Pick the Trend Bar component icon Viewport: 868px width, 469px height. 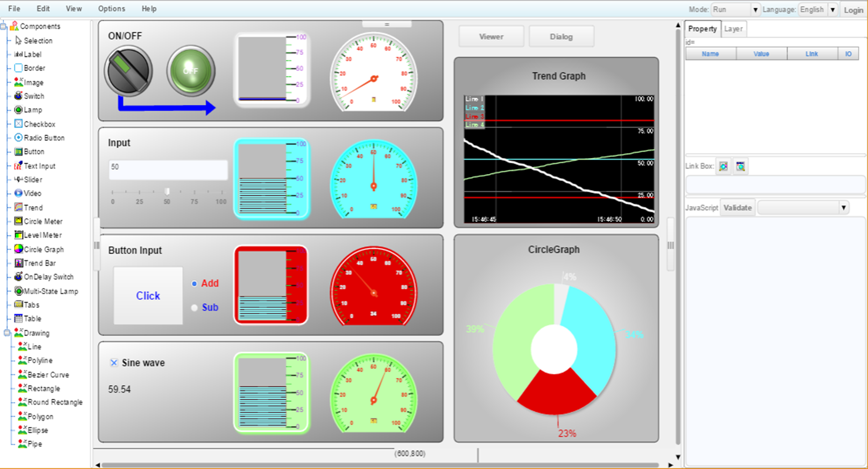click(18, 263)
